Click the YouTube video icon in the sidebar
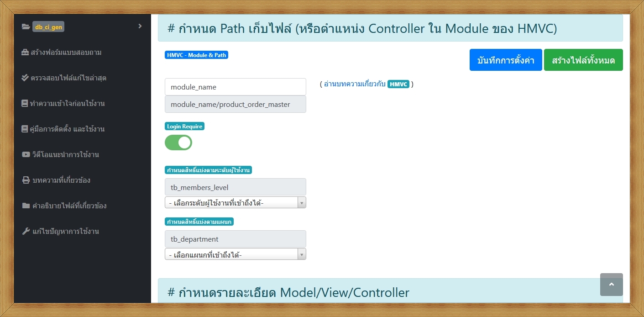 tap(26, 155)
